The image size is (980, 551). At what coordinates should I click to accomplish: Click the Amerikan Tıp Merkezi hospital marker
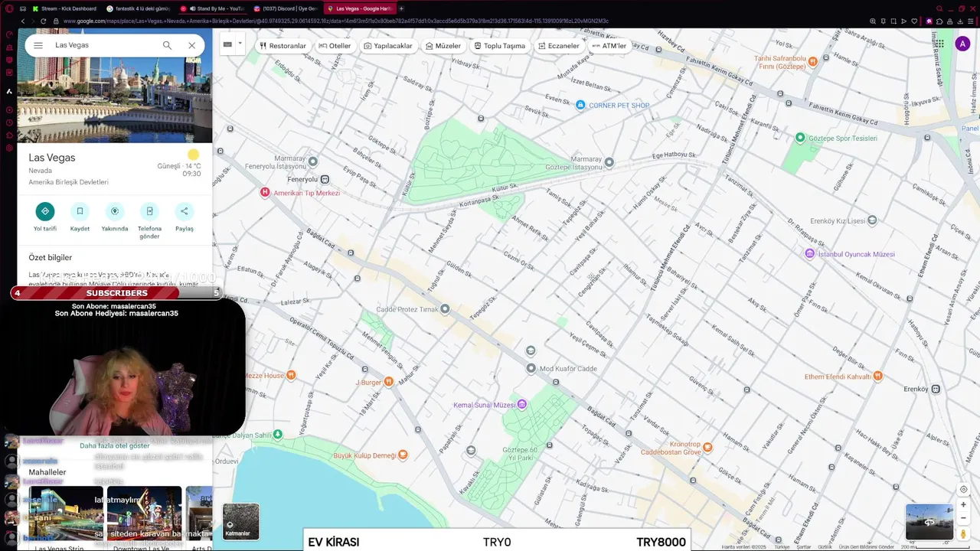265,192
